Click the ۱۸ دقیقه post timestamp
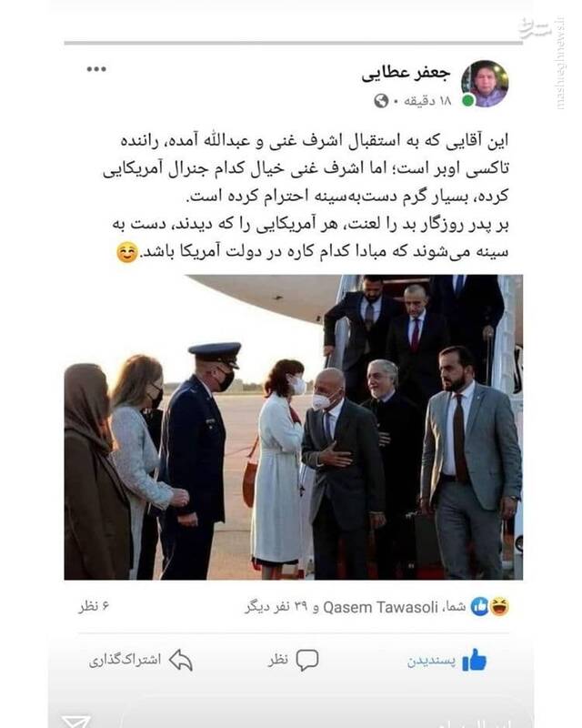The width and height of the screenshot is (582, 728). point(427,100)
